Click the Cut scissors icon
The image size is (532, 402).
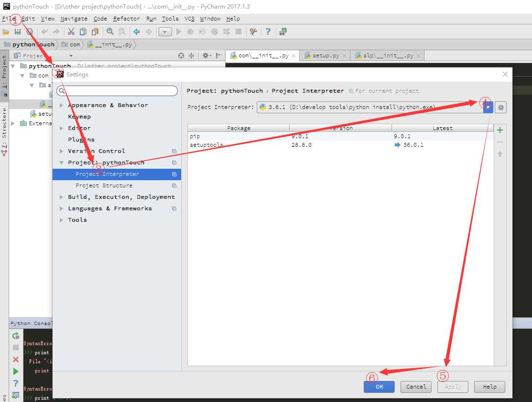[71, 32]
